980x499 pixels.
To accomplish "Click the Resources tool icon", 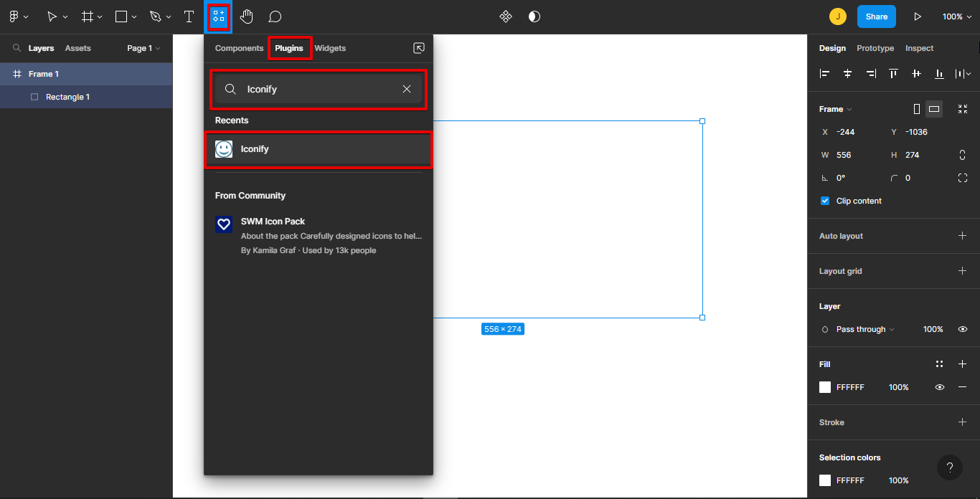I will (x=219, y=16).
